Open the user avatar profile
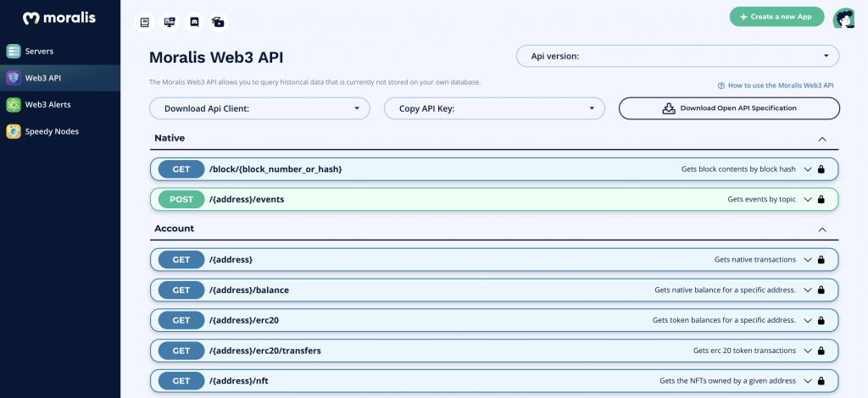Screen dimensions: 868x398 845,19
